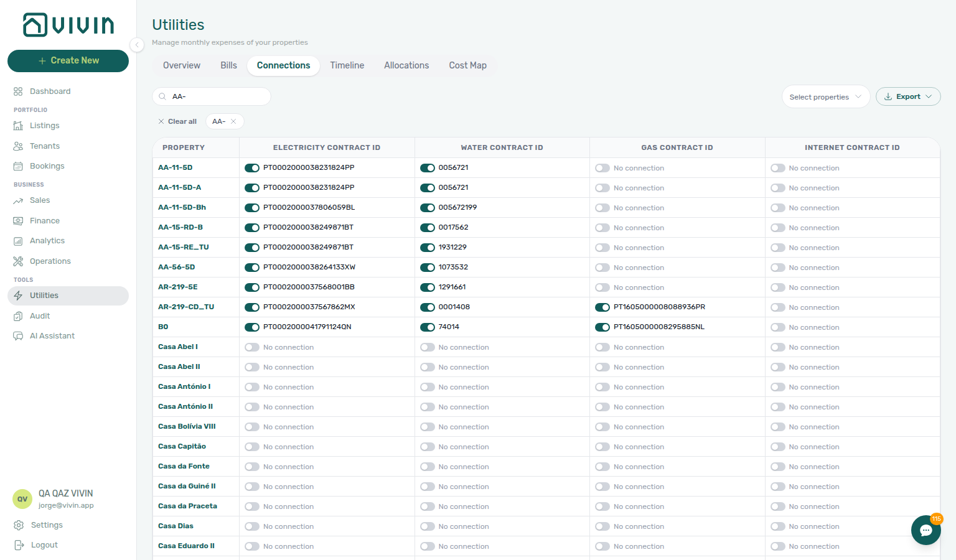Image resolution: width=956 pixels, height=560 pixels.
Task: Collapse the sidebar with chevron button
Action: click(137, 44)
